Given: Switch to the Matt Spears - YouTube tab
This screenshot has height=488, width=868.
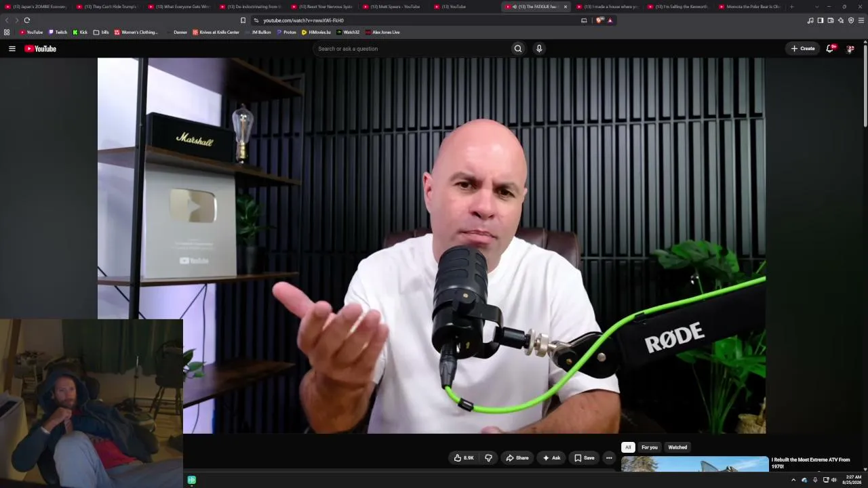Looking at the screenshot, I should point(393,7).
